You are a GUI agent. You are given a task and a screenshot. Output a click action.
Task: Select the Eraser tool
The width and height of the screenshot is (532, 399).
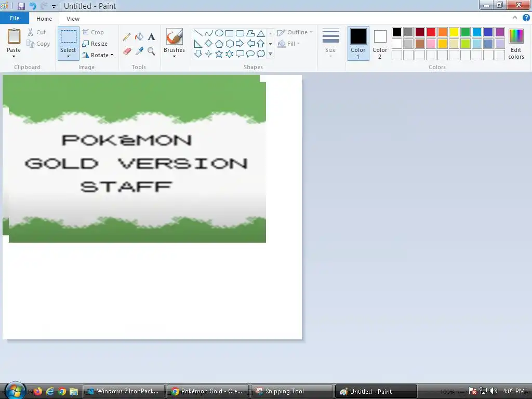pyautogui.click(x=127, y=51)
